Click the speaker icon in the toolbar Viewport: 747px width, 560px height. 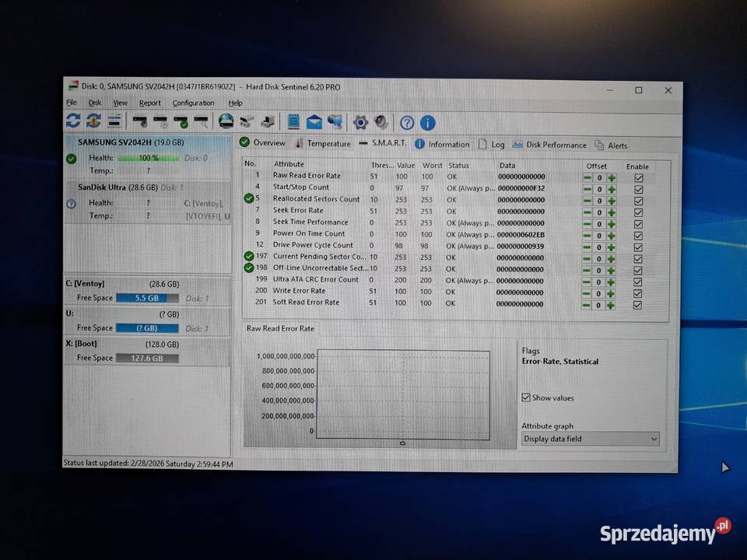pyautogui.click(x=381, y=122)
